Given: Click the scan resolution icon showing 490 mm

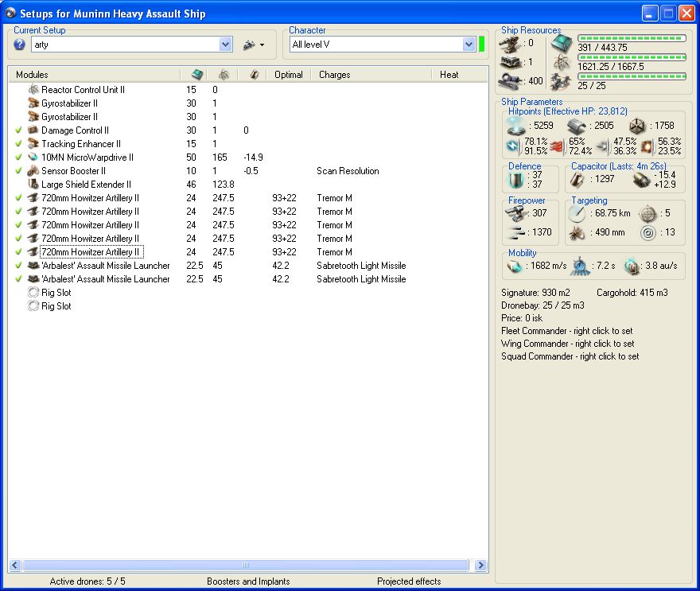Looking at the screenshot, I should (x=577, y=232).
